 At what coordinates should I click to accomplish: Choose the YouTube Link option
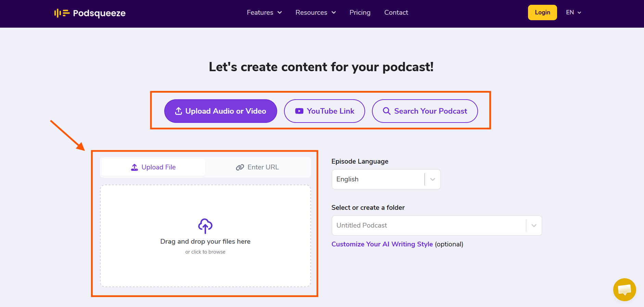[x=324, y=111]
